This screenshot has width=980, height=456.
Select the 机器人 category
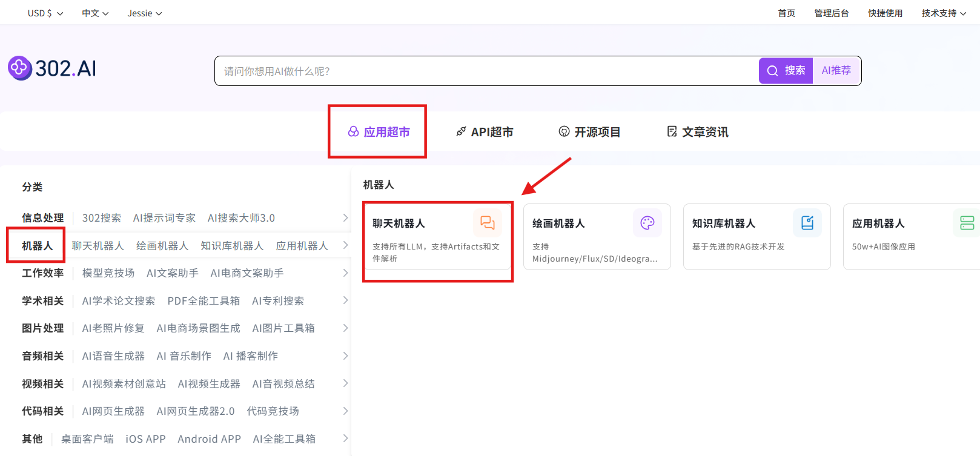click(38, 246)
